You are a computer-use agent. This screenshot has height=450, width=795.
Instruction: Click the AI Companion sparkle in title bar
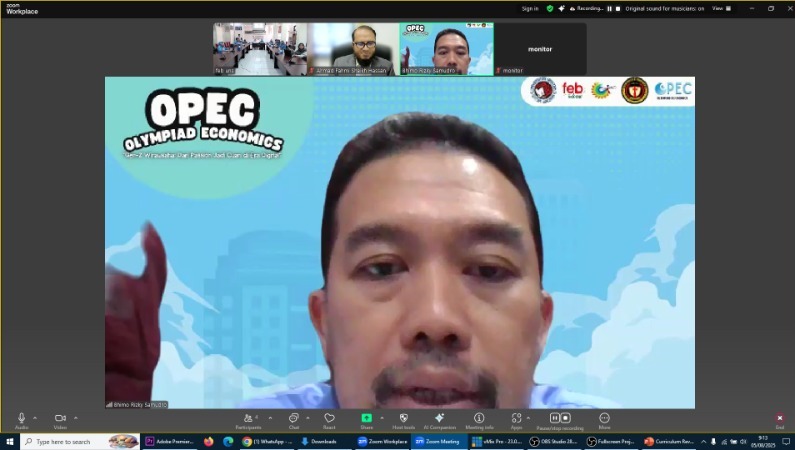561,9
